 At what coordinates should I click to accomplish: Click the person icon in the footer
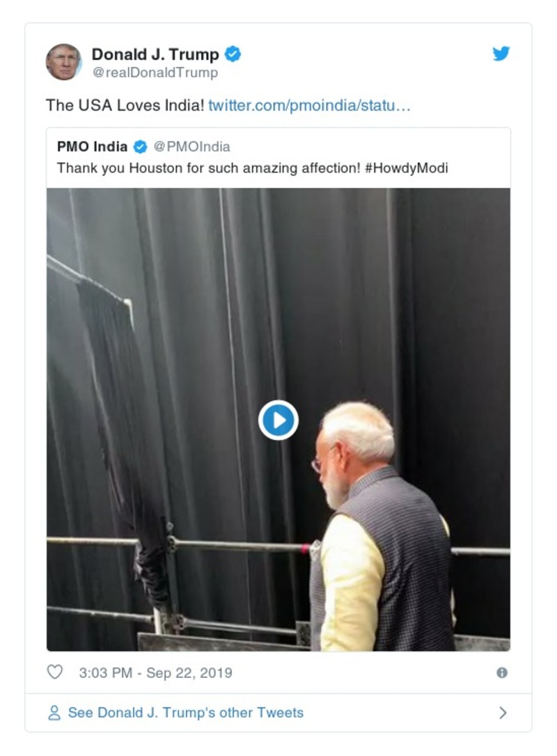click(54, 713)
